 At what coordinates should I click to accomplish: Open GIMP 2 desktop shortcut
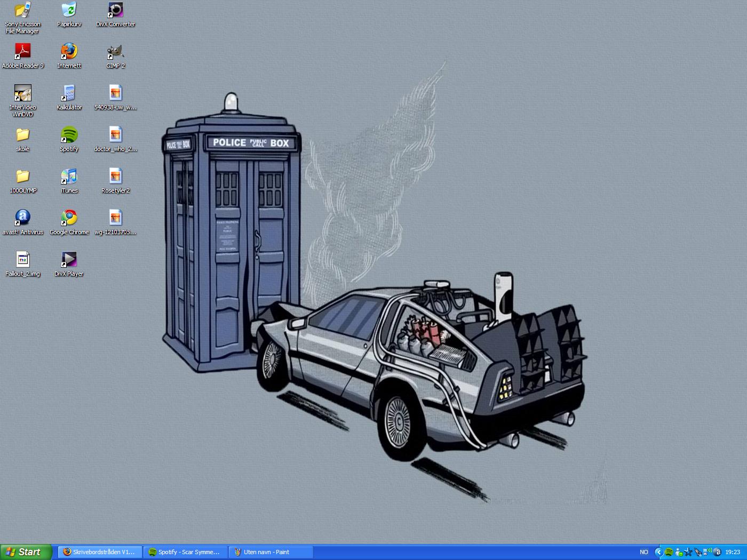[115, 57]
